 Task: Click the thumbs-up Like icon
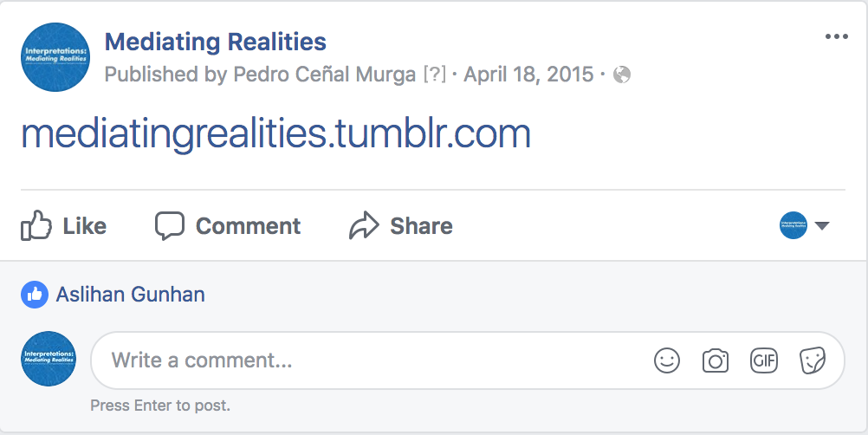coord(36,226)
